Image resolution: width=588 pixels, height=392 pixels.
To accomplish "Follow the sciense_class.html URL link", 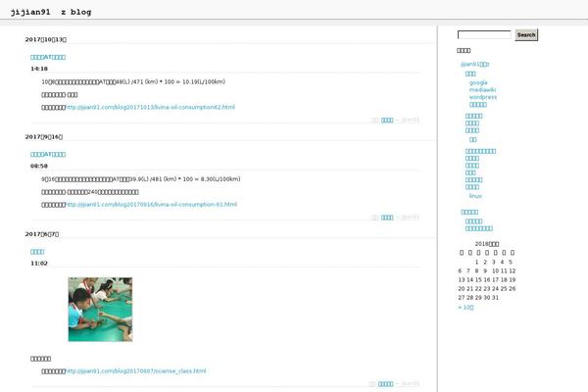I will coord(136,371).
